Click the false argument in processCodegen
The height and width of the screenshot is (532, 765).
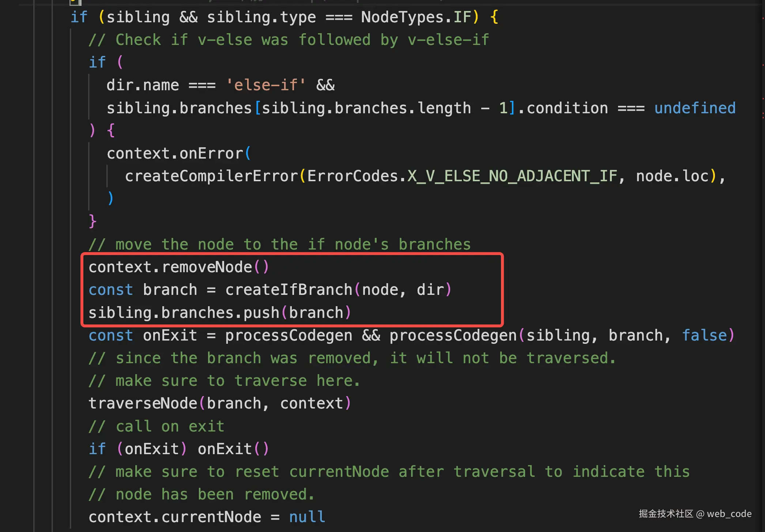704,335
